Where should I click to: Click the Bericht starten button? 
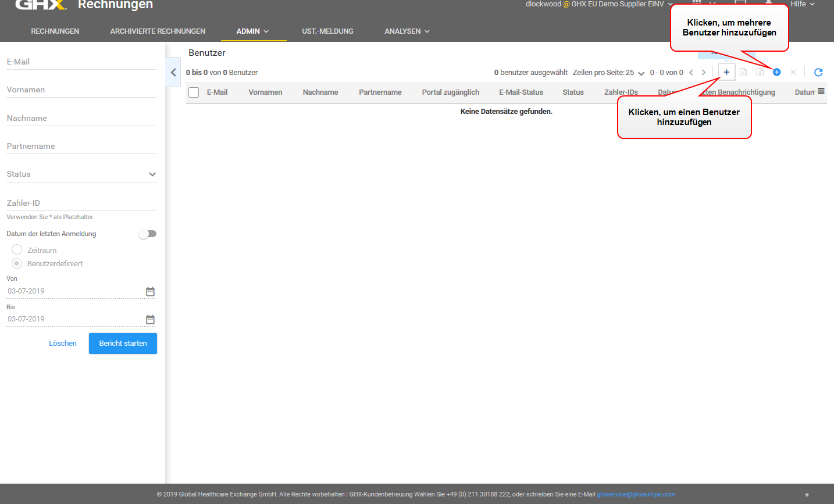[123, 344]
